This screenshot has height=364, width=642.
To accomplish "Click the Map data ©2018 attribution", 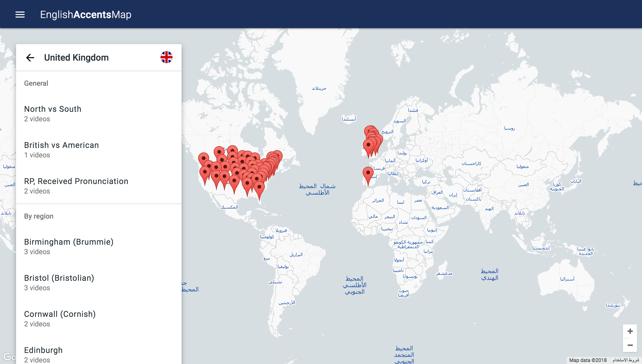I will pyautogui.click(x=588, y=360).
